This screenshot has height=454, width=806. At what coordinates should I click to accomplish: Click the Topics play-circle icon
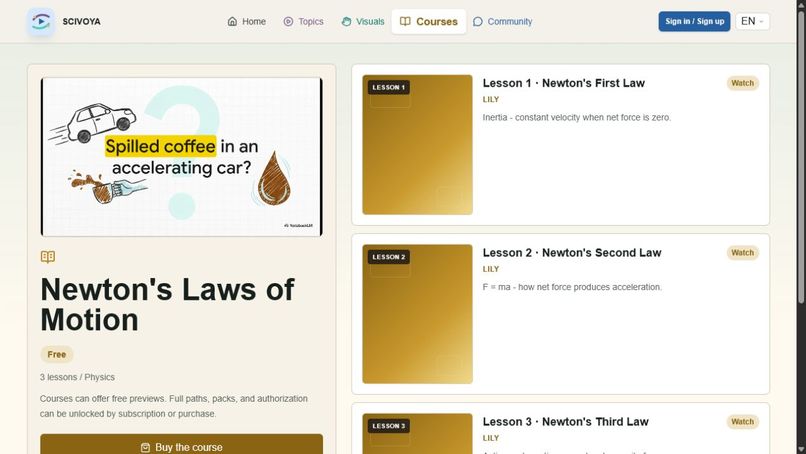(x=288, y=22)
